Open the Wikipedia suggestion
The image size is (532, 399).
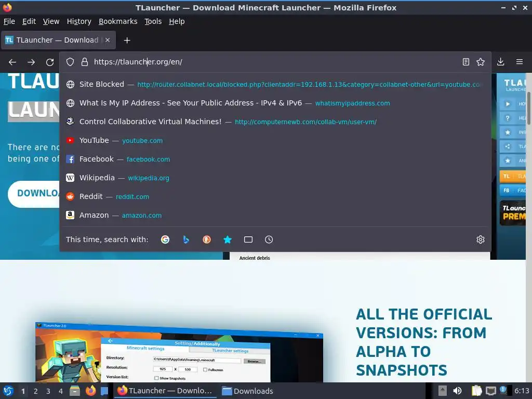pyautogui.click(x=275, y=178)
